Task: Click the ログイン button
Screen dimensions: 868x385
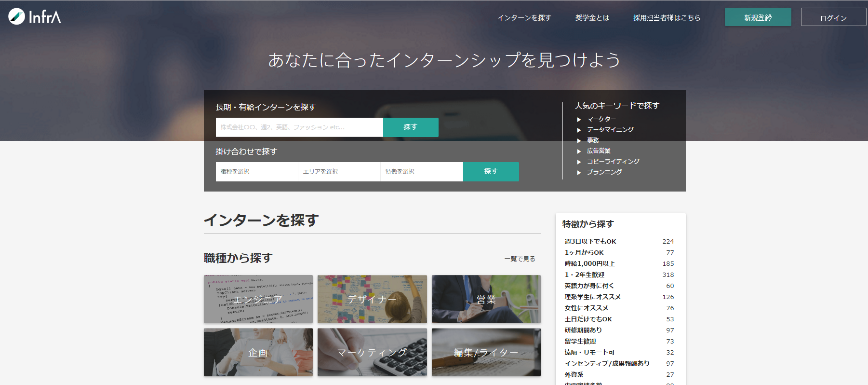Action: tap(833, 17)
